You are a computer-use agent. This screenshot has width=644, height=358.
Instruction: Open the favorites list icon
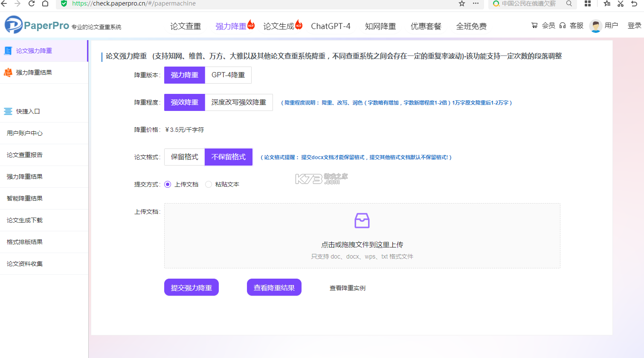pyautogui.click(x=607, y=3)
